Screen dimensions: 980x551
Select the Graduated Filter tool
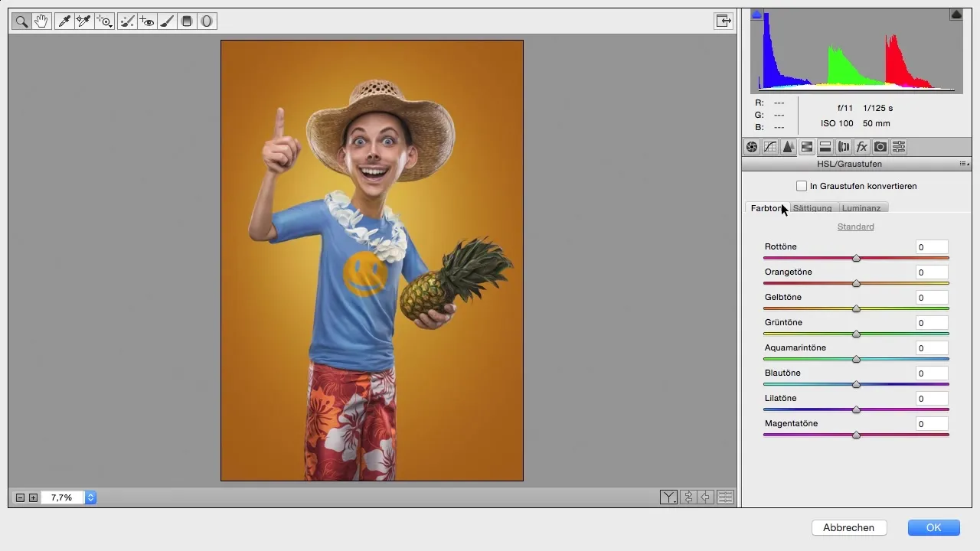click(187, 21)
